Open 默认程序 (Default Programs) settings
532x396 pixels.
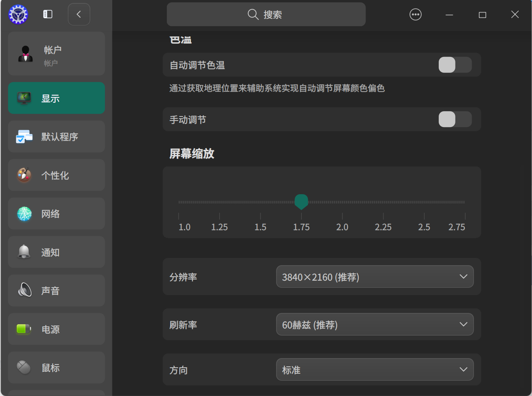pos(24,137)
